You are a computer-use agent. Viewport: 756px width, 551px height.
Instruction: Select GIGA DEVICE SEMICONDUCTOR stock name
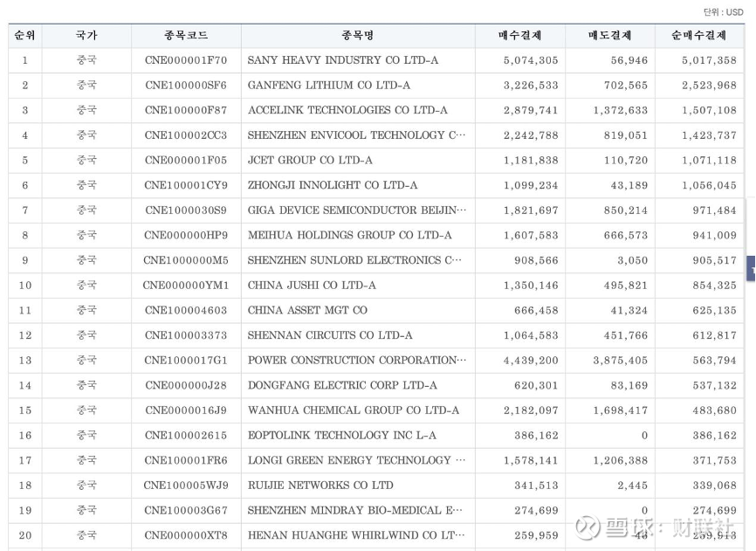point(357,210)
